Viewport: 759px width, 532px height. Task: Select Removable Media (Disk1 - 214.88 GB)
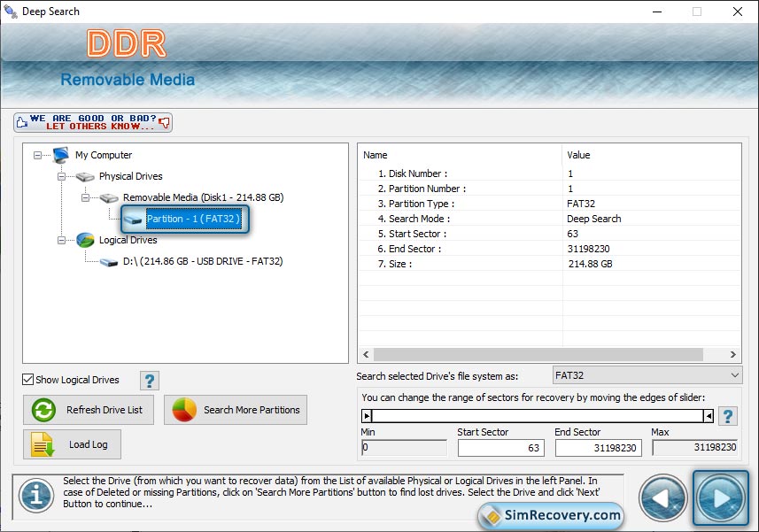coord(204,197)
